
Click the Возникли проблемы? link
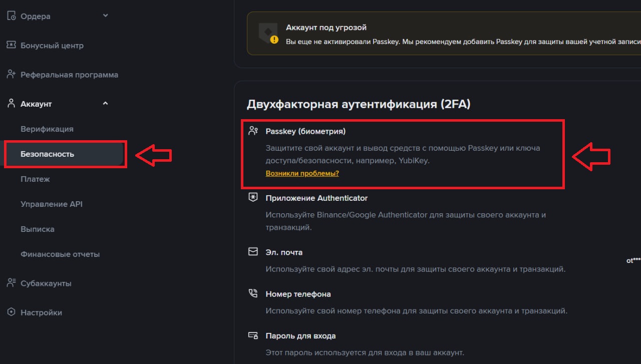pos(302,173)
